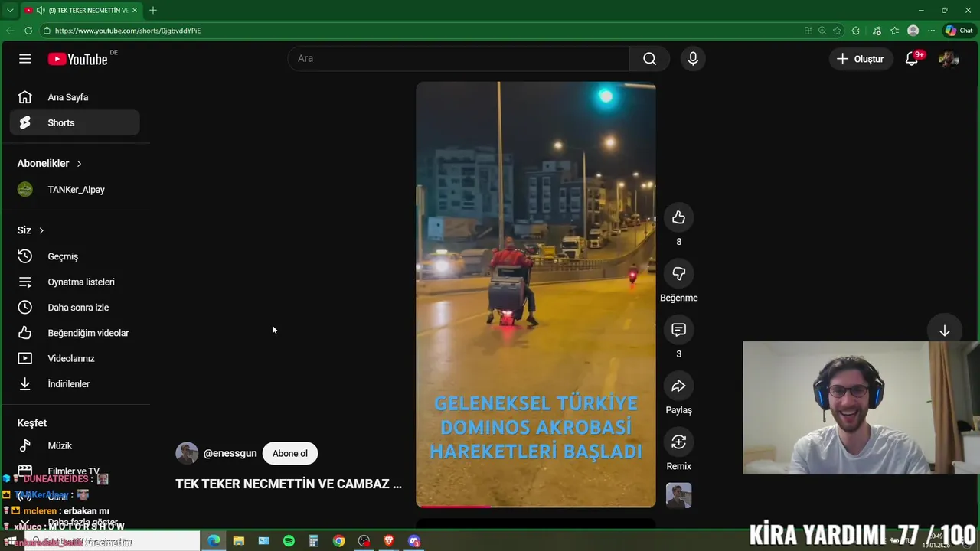Open the comments on the short
This screenshot has height=551, width=980.
(x=678, y=330)
